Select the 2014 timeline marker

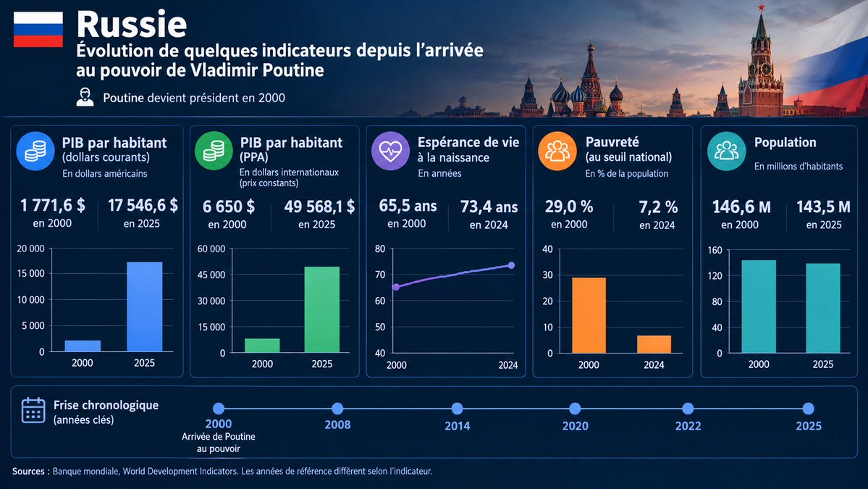(x=457, y=409)
